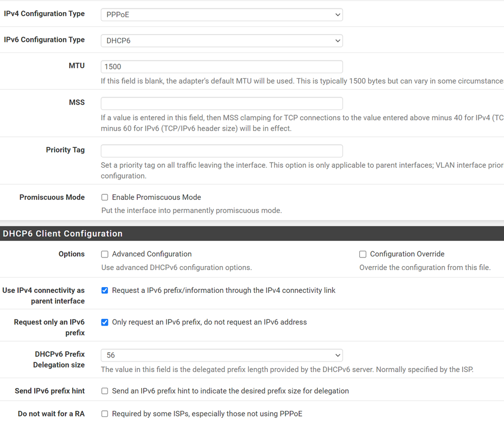Enable Advanced Configuration for DHCPv6
The height and width of the screenshot is (422, 504).
pos(104,254)
